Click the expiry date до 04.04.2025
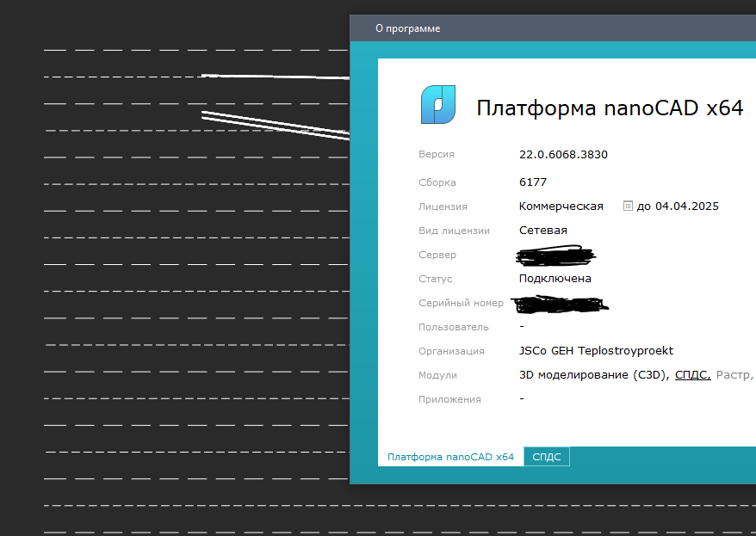 click(x=678, y=206)
